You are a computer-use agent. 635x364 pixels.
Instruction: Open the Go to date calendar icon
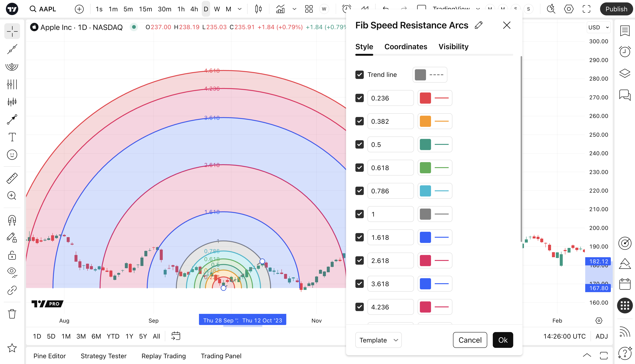(176, 336)
